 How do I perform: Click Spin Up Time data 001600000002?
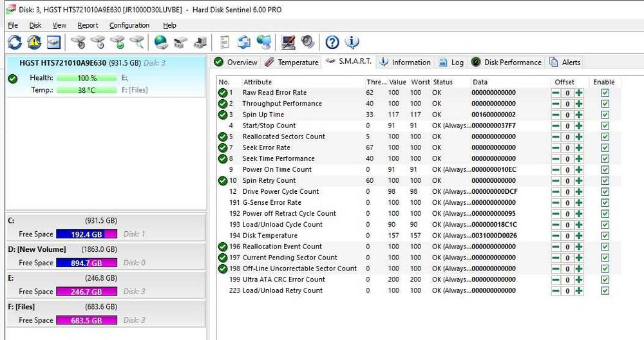point(494,115)
